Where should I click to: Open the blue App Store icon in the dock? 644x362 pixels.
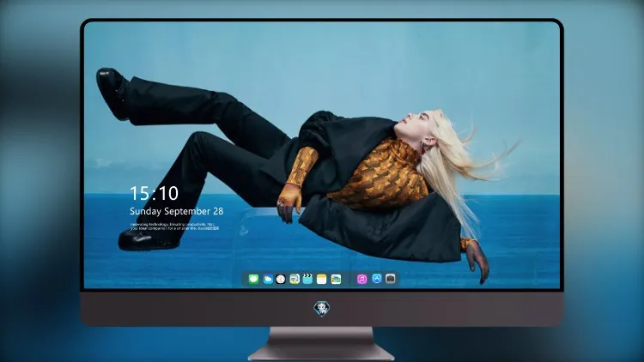tap(377, 279)
